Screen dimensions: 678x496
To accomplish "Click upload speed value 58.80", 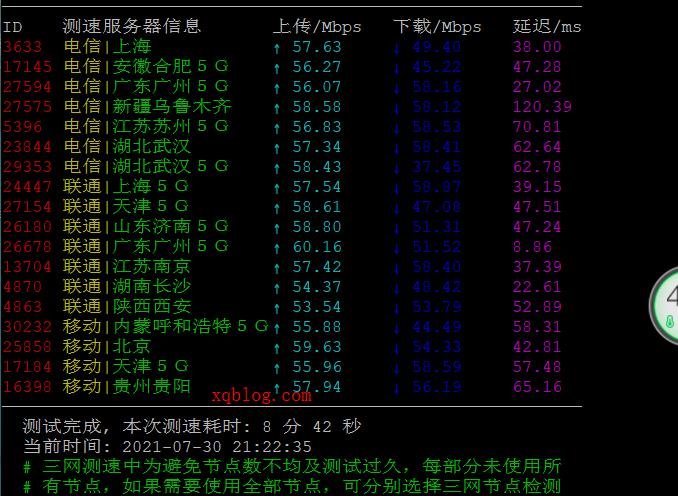I will (x=317, y=227).
